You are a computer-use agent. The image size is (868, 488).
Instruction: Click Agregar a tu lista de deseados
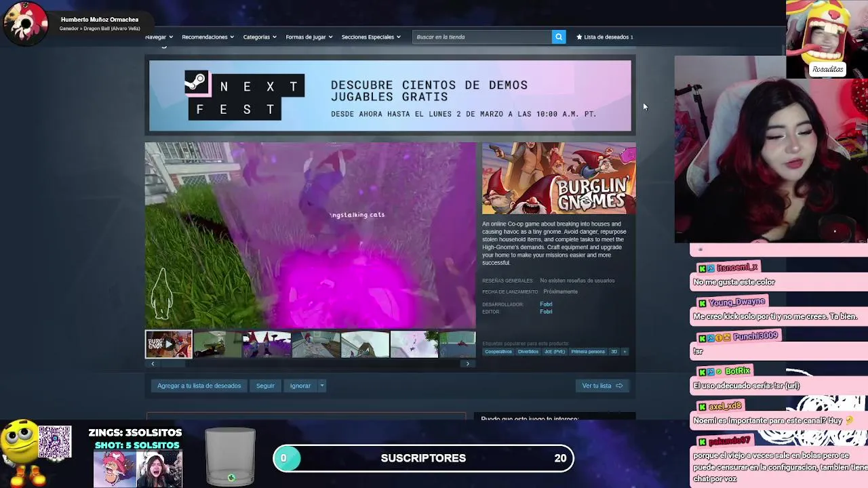(199, 386)
